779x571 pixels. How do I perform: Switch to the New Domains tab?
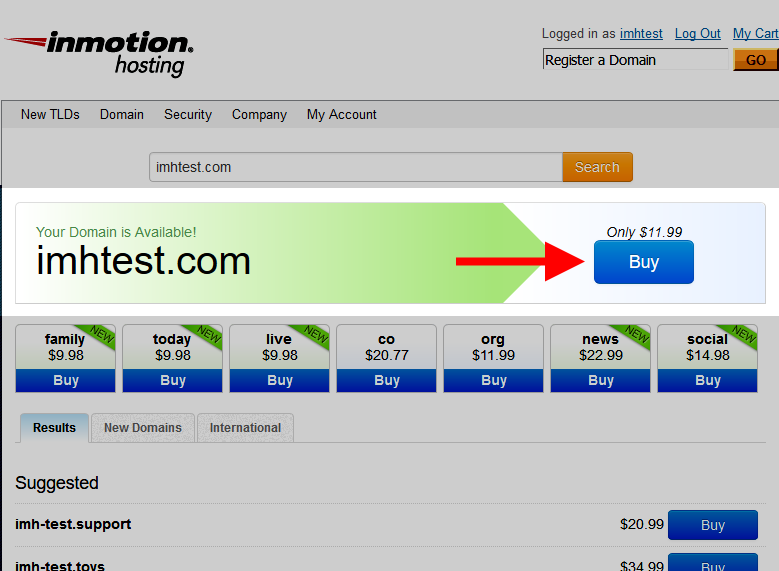click(143, 427)
